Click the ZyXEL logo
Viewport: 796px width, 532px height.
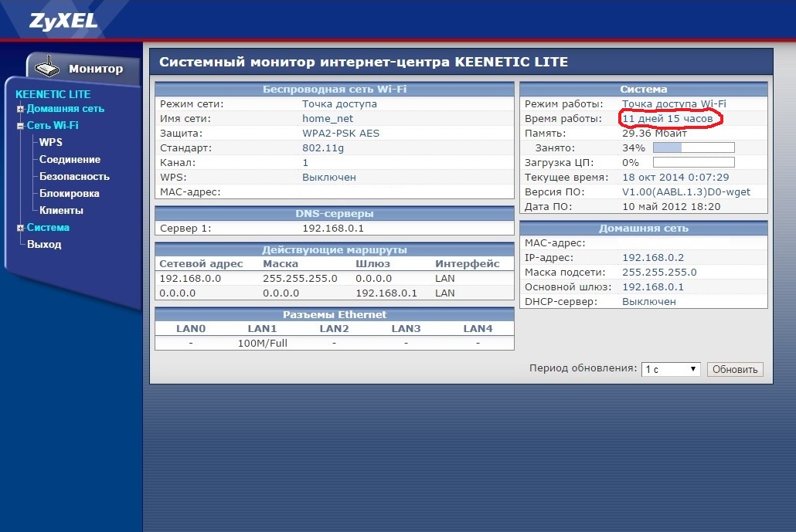tap(63, 21)
